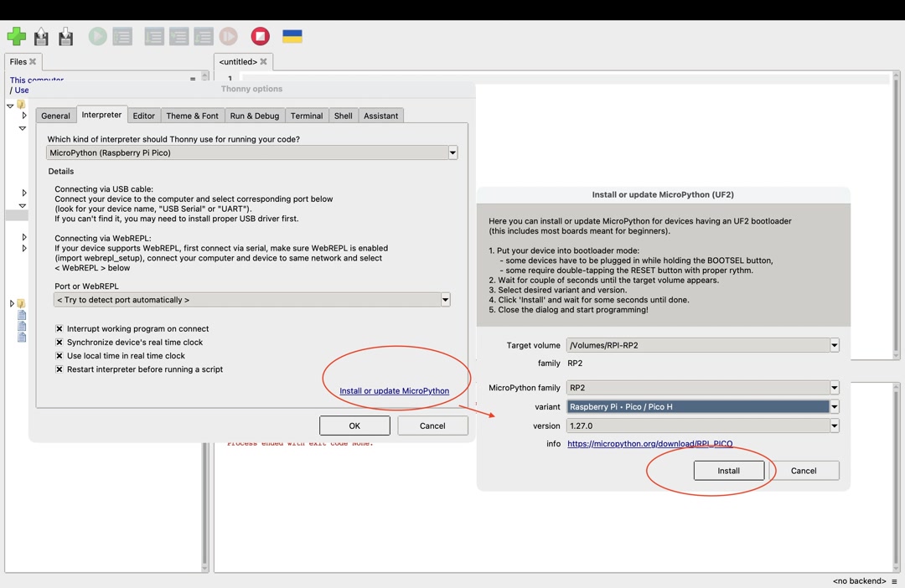The image size is (905, 588).
Task: Toggle Synchronize device's real time clock
Action: 59,343
